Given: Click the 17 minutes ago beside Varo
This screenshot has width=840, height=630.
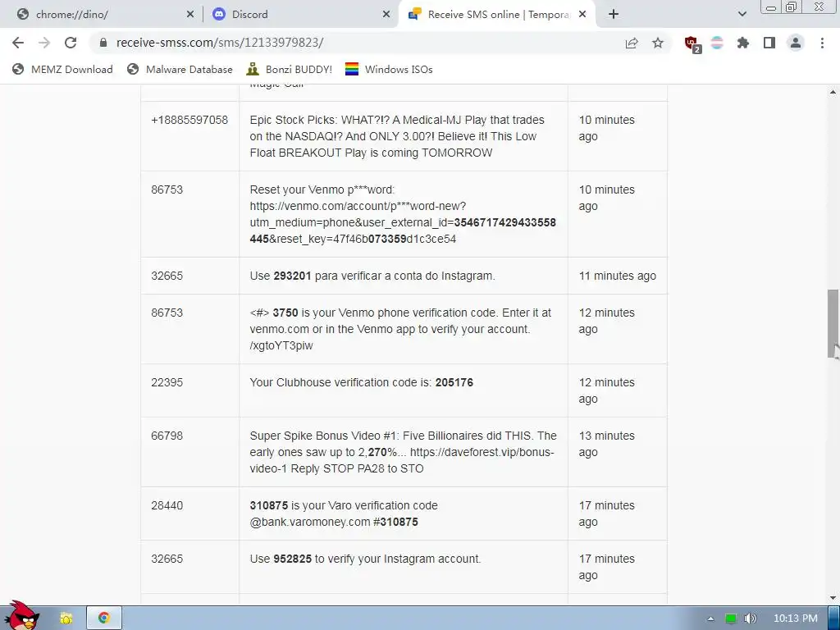Looking at the screenshot, I should (606, 514).
